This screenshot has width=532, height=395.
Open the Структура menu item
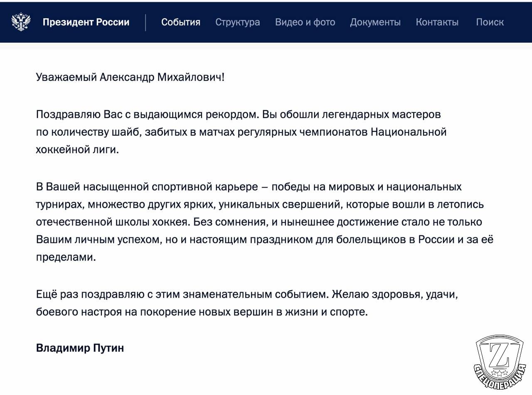click(238, 22)
